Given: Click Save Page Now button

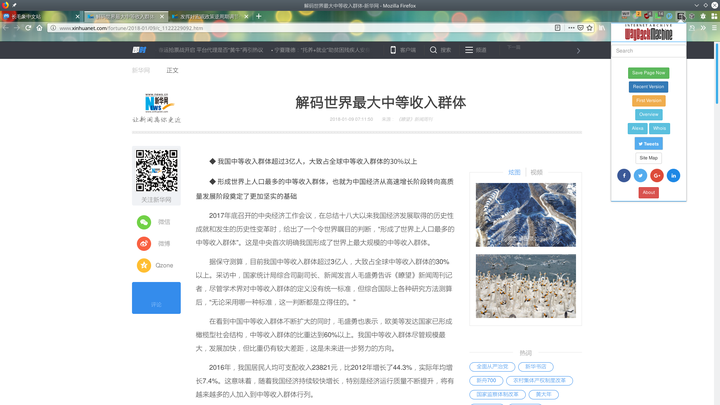Looking at the screenshot, I should [x=648, y=73].
